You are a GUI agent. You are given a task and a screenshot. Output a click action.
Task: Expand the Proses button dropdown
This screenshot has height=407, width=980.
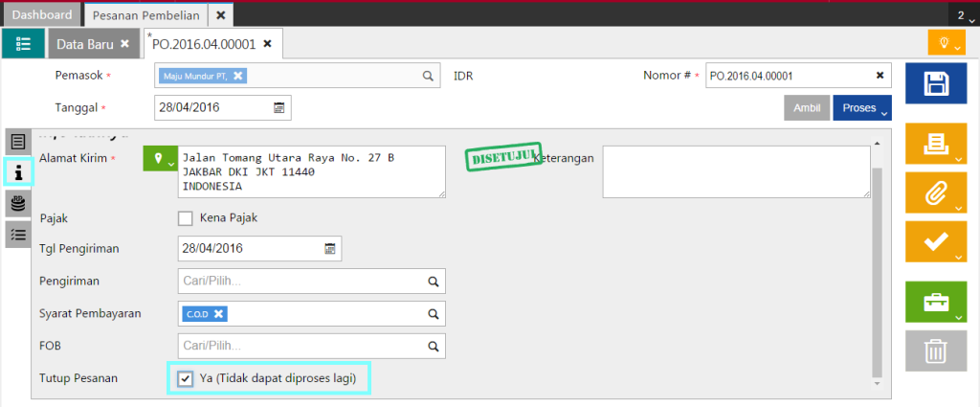[861, 108]
